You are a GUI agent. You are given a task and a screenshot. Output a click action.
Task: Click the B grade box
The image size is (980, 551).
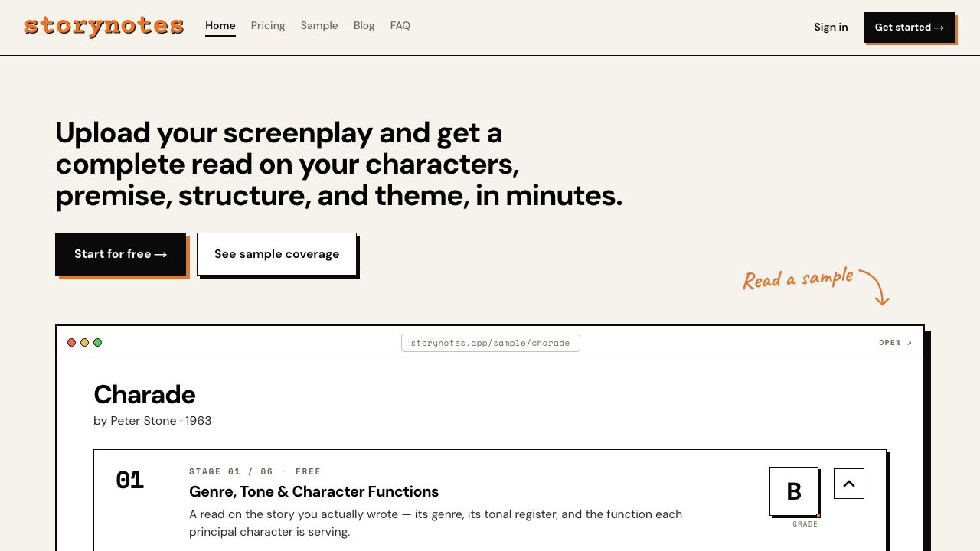pos(794,491)
